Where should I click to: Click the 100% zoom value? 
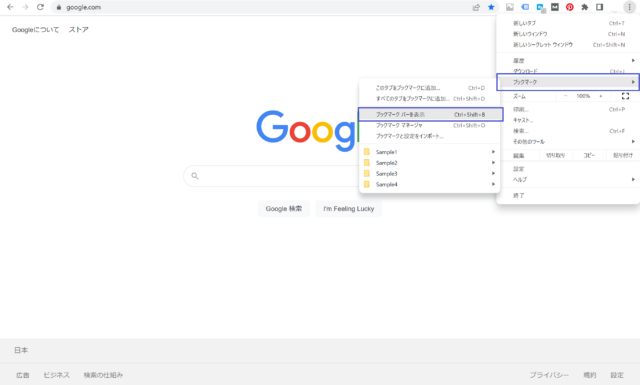[583, 96]
